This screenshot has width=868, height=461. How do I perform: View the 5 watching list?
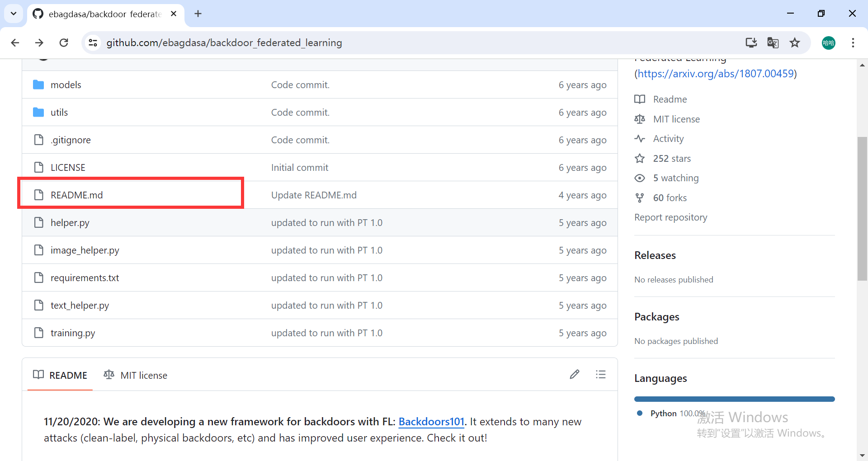click(x=667, y=178)
